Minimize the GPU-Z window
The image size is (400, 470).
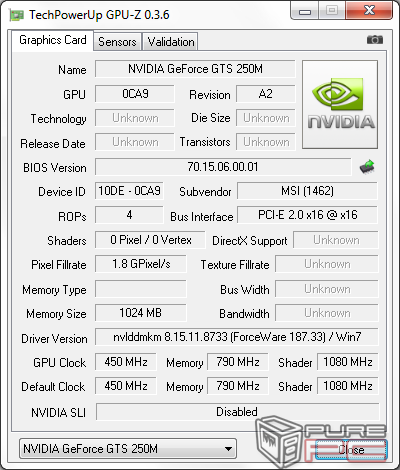click(x=305, y=11)
